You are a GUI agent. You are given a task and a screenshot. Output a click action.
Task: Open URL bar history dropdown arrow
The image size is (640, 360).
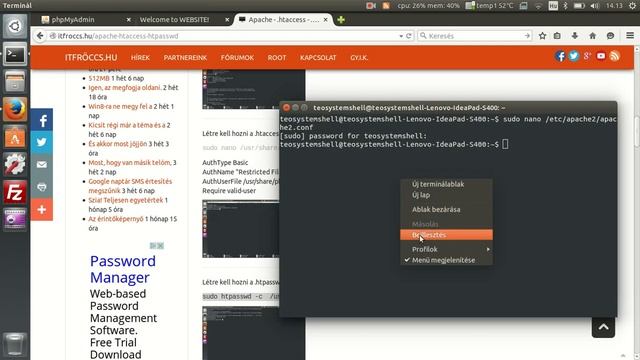click(401, 36)
